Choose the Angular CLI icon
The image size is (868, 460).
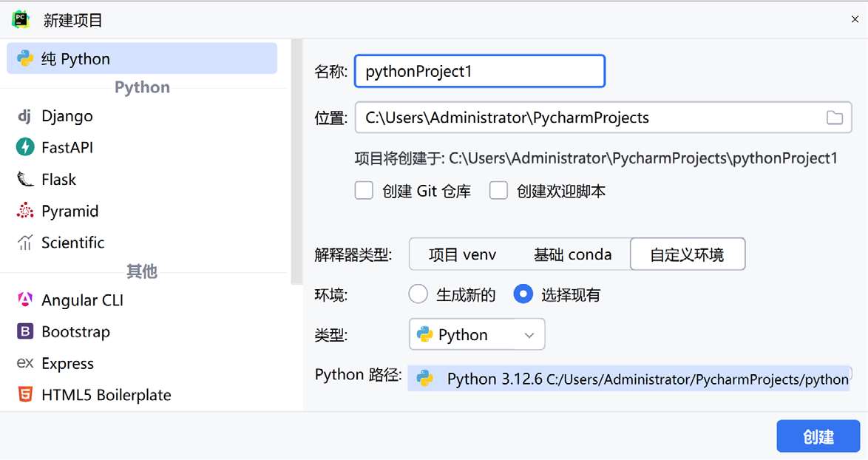(x=25, y=300)
